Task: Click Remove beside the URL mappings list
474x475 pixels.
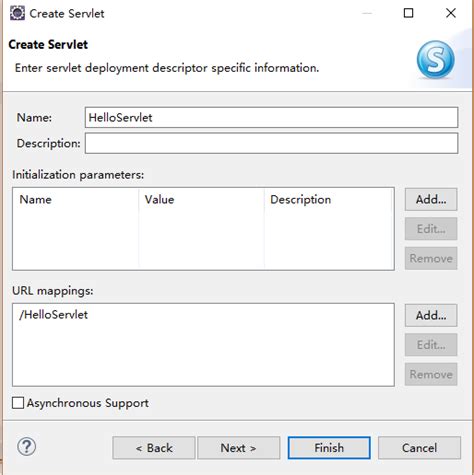Action: coord(431,374)
